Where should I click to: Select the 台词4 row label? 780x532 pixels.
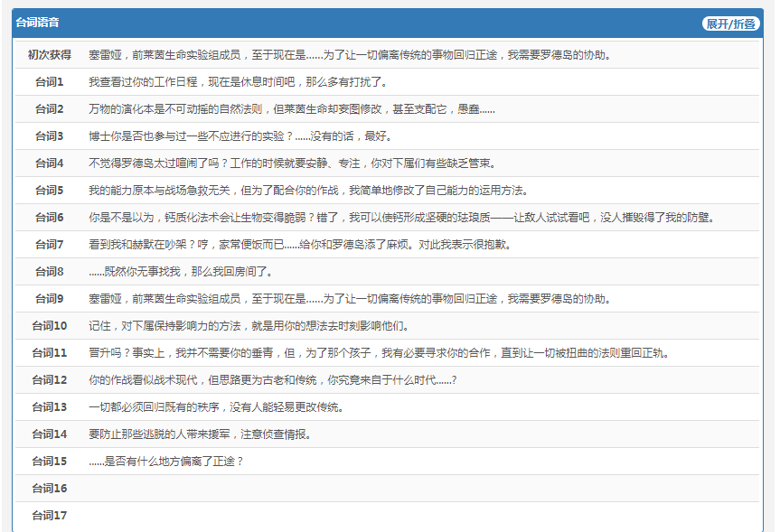[49, 163]
